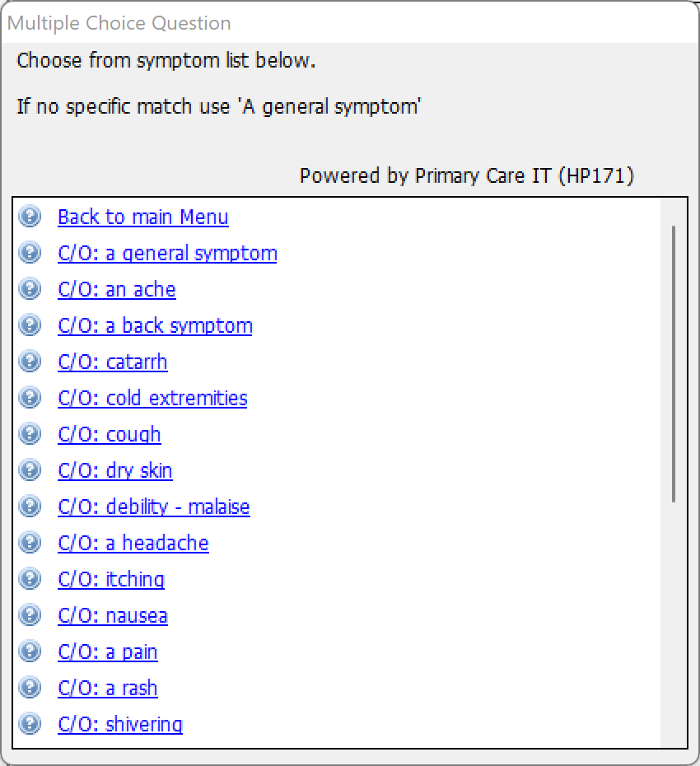Click the icon beside C/O: itching
The width and height of the screenshot is (700, 766).
coord(30,579)
